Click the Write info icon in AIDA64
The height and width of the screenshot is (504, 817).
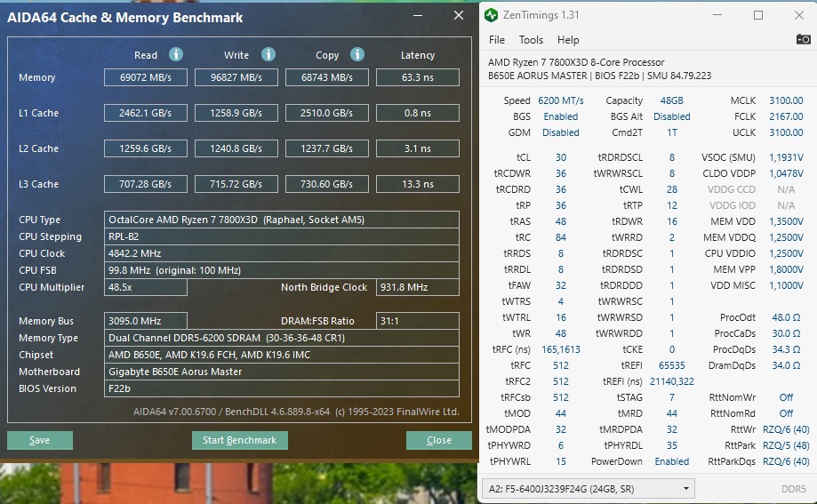268,54
